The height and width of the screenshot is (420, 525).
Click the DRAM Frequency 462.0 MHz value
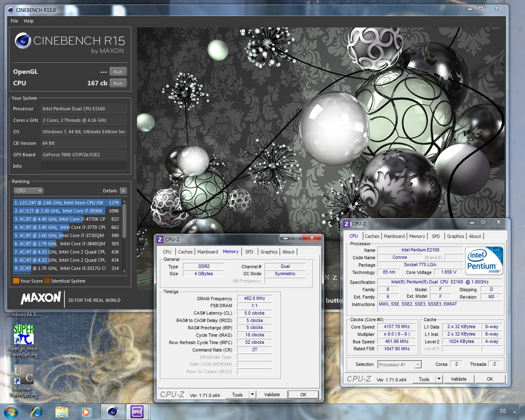tap(254, 299)
